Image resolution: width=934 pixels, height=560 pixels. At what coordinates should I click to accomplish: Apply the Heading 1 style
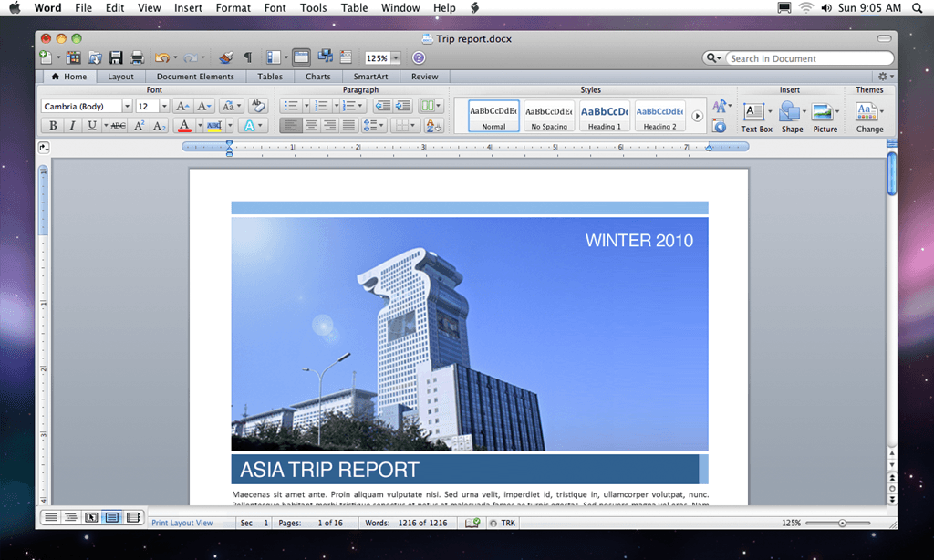[604, 116]
